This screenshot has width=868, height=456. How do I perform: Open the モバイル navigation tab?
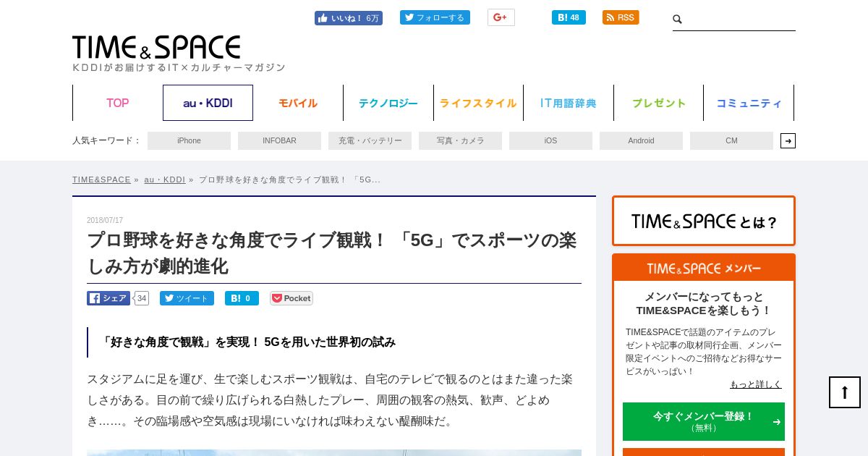tap(298, 103)
